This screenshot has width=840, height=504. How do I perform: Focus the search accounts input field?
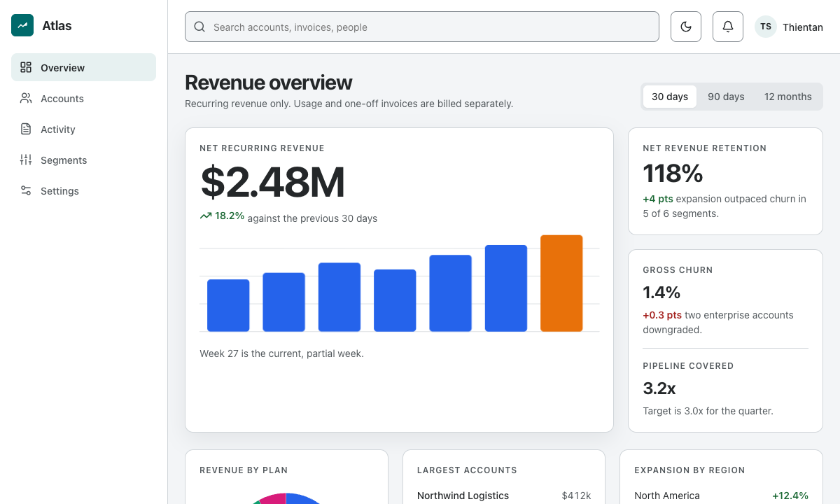click(422, 27)
